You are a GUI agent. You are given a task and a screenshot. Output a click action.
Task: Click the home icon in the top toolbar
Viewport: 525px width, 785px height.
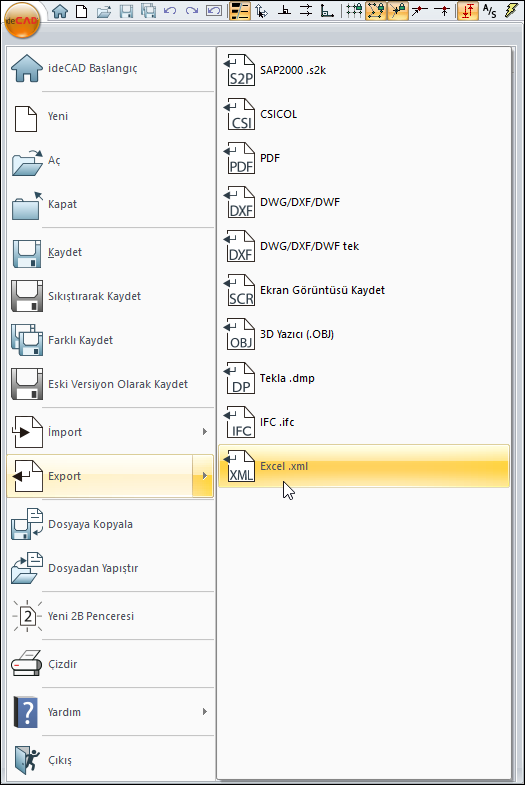click(x=60, y=11)
